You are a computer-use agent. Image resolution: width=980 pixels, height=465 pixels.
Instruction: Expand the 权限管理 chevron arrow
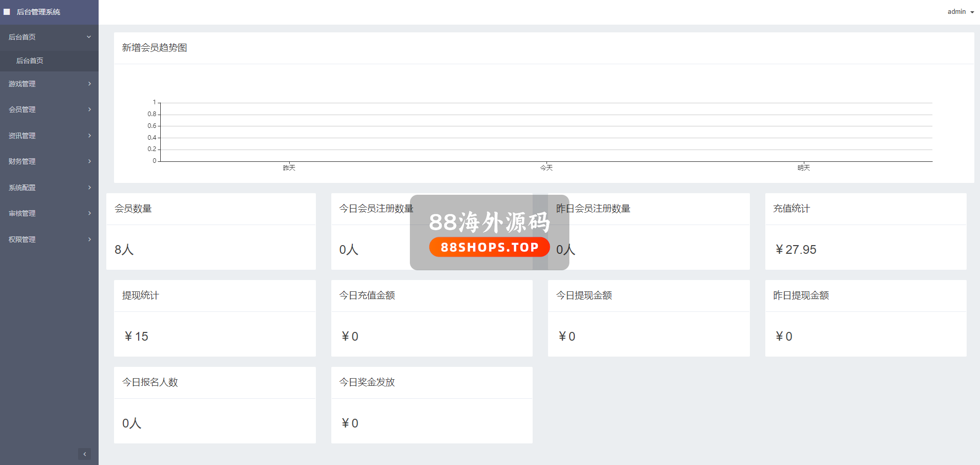tap(89, 239)
